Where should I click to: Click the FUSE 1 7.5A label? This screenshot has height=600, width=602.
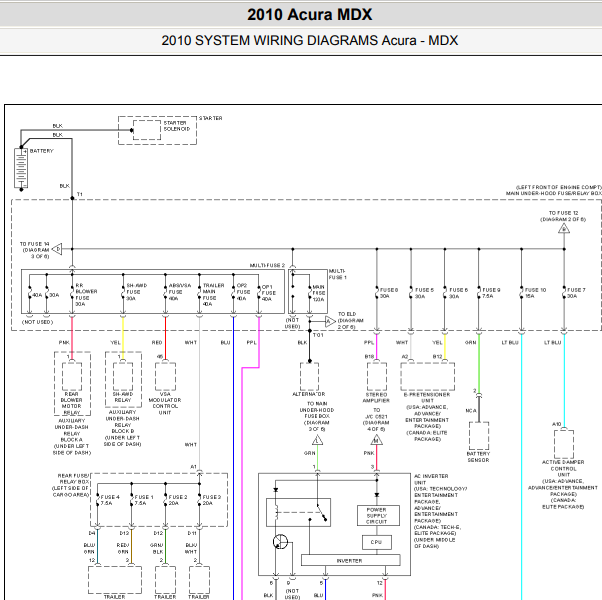(144, 500)
